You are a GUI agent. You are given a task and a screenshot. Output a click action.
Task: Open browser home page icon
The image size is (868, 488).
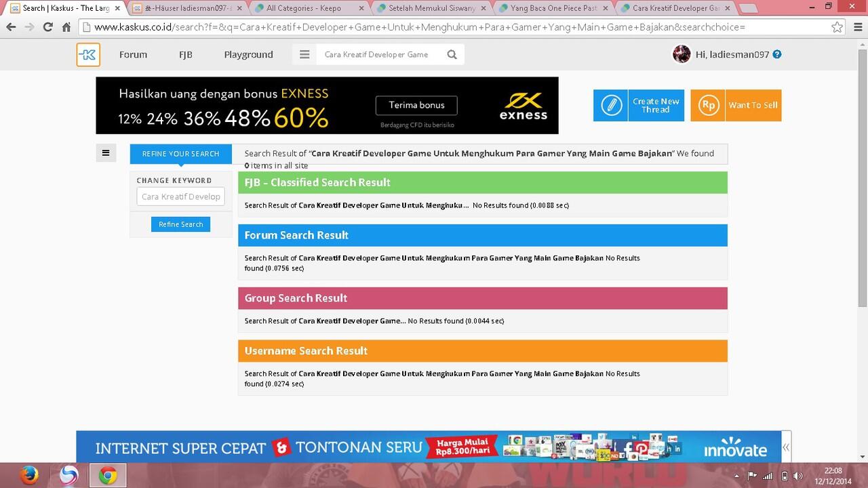click(x=66, y=27)
